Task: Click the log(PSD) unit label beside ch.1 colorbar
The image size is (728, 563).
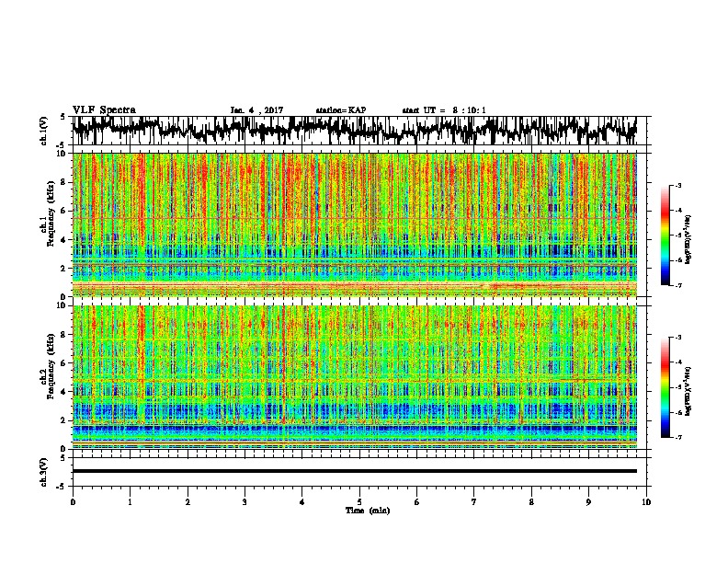Action: [688, 239]
